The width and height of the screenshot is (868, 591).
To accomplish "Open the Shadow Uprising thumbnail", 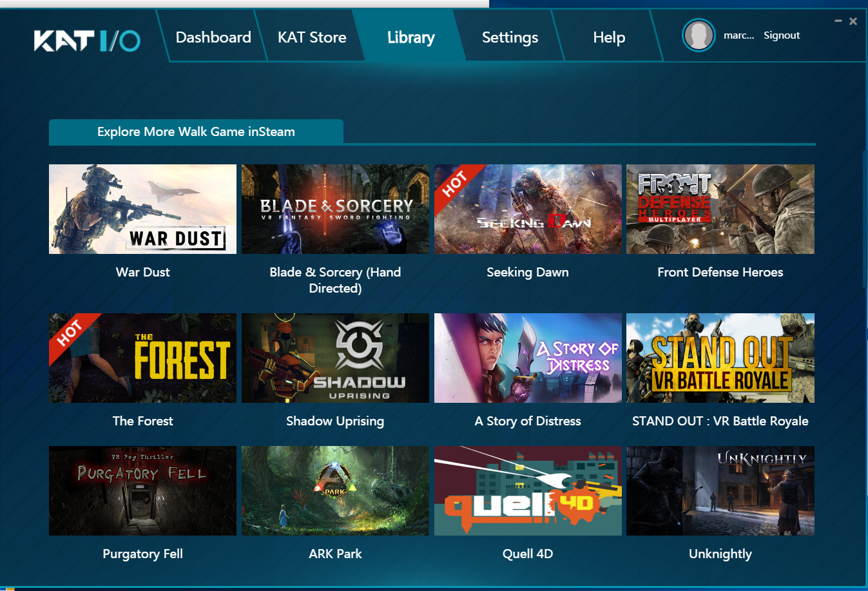I will [335, 358].
